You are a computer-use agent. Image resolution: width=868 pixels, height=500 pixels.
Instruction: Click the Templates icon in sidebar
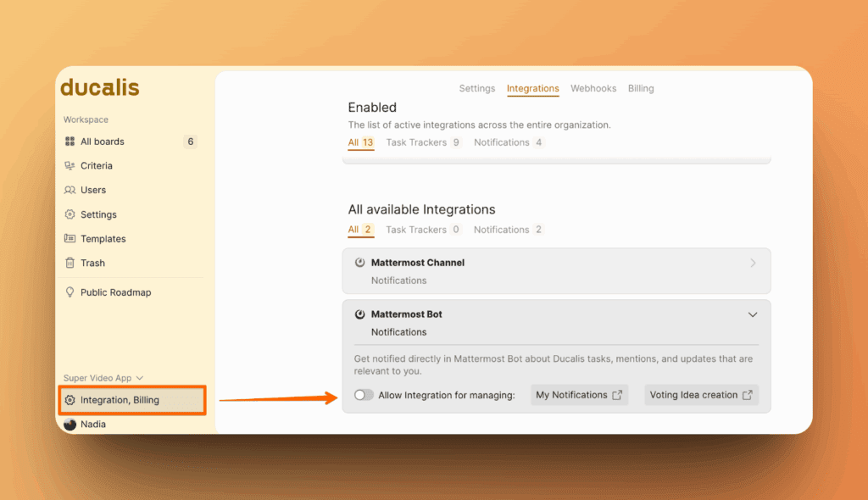click(70, 239)
